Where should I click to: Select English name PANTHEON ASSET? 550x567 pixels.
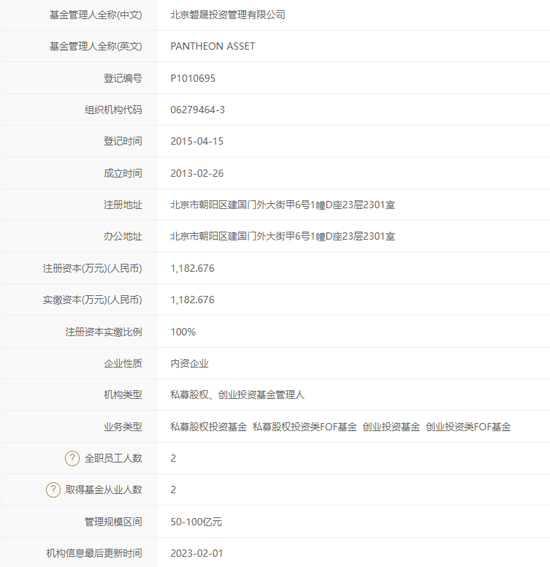[x=213, y=46]
